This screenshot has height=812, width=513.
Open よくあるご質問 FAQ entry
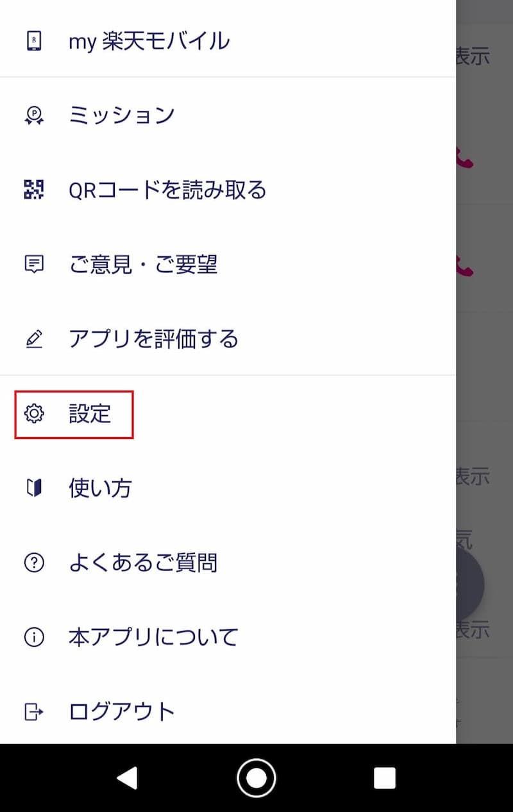click(x=143, y=563)
